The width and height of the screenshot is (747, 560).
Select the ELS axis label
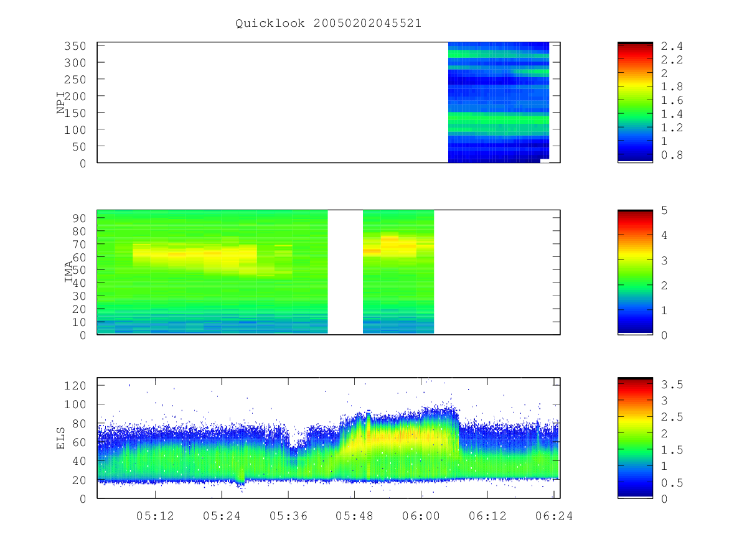[61, 438]
